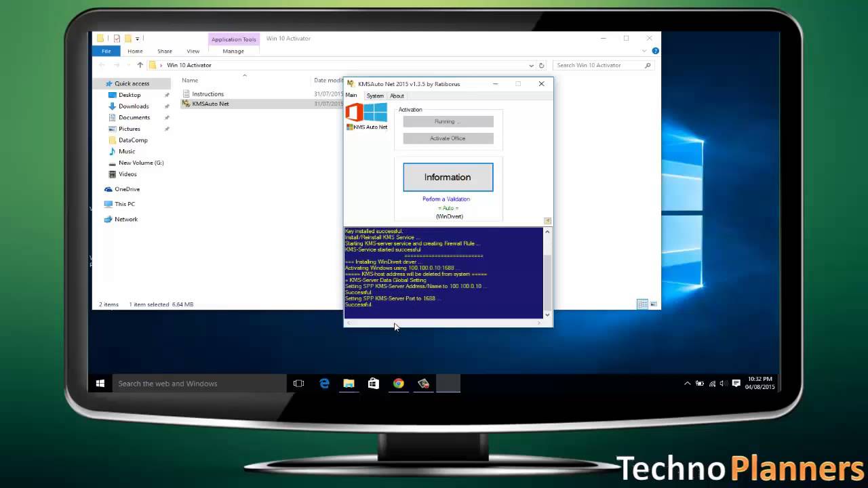The height and width of the screenshot is (488, 868).
Task: Click the Back arrow in Explorer
Action: coord(102,65)
